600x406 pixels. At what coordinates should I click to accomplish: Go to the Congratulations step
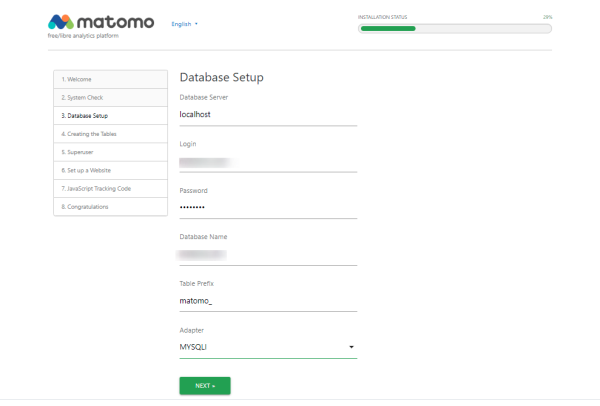pos(110,206)
